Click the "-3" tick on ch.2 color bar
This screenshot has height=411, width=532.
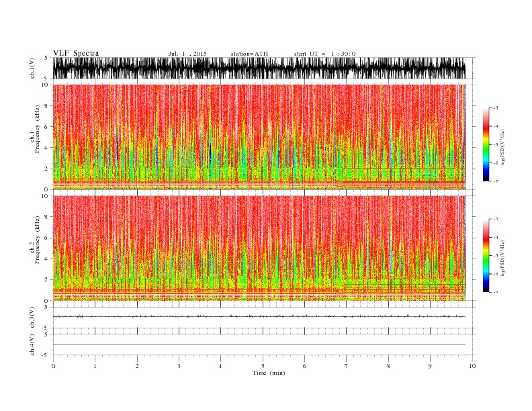[x=496, y=219]
